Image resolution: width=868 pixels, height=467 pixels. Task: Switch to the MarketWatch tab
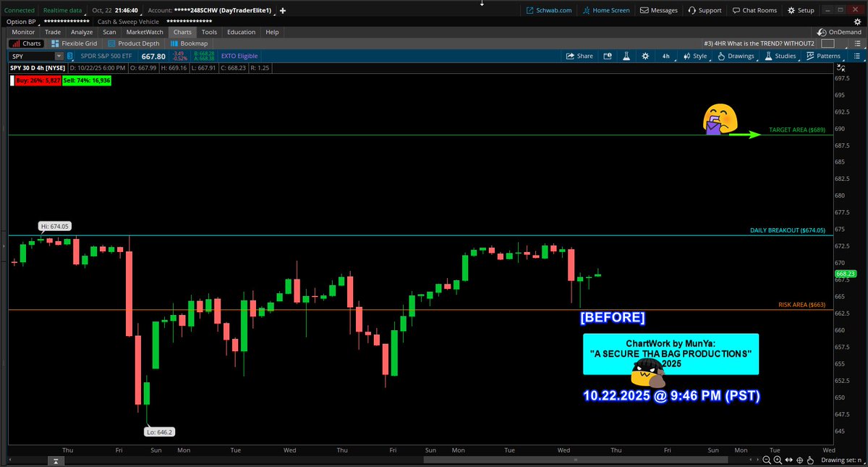144,32
